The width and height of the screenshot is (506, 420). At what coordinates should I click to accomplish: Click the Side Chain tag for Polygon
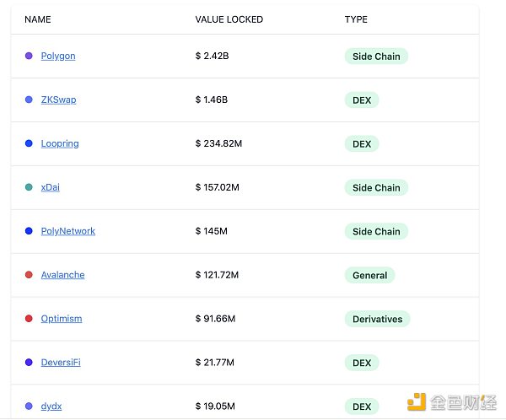376,57
